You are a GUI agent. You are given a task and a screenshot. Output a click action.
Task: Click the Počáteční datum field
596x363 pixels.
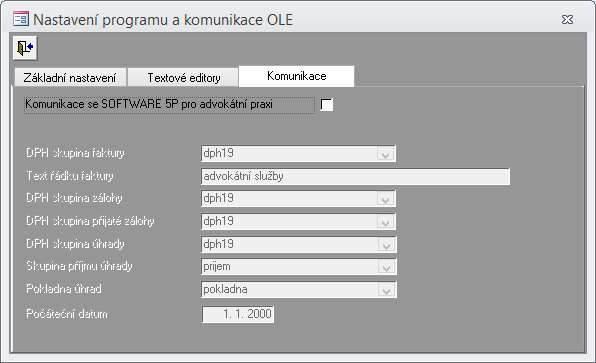[x=238, y=314]
